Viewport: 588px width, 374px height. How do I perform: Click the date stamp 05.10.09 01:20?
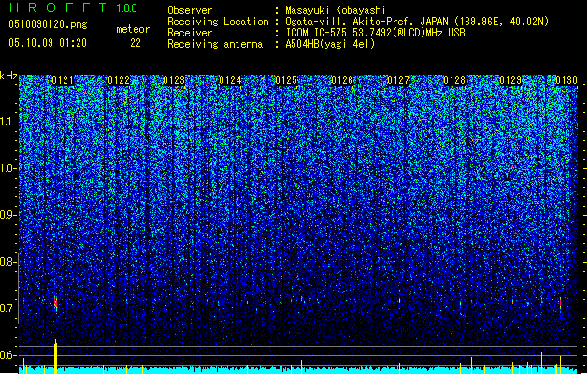click(x=48, y=43)
